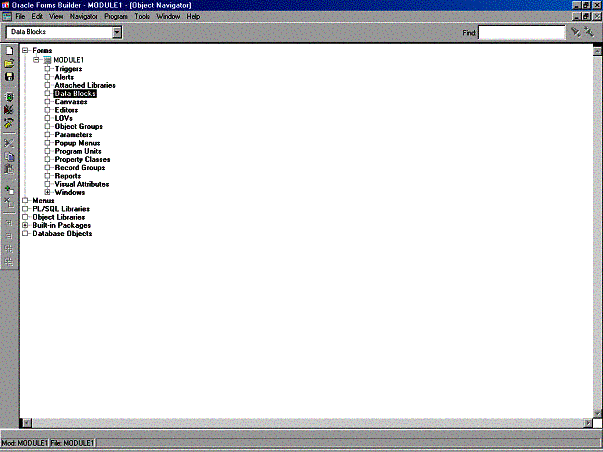This screenshot has height=452, width=603.
Task: Click the form module icon beside MODULE1
Action: pos(47,60)
